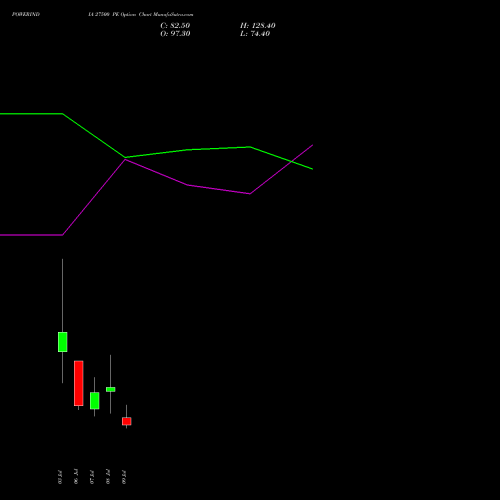Click the POWERIND symbol title text
This screenshot has width=500, height=500.
(x=26, y=14)
